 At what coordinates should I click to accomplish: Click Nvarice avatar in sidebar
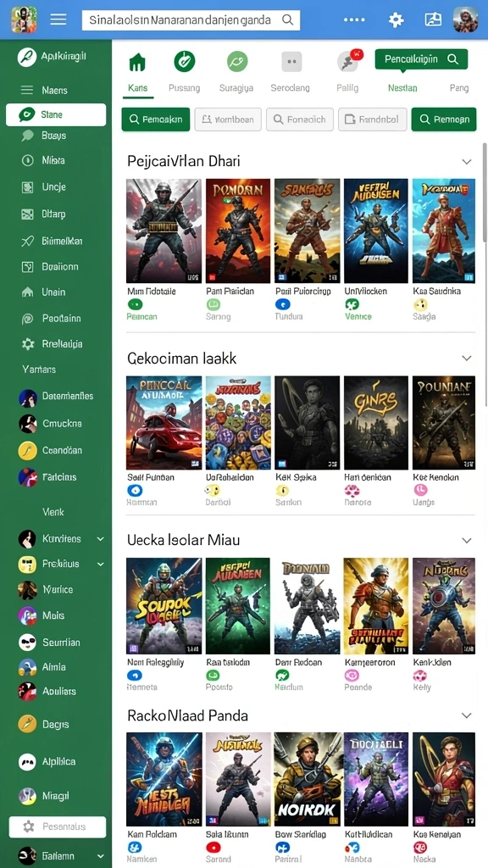(x=28, y=590)
